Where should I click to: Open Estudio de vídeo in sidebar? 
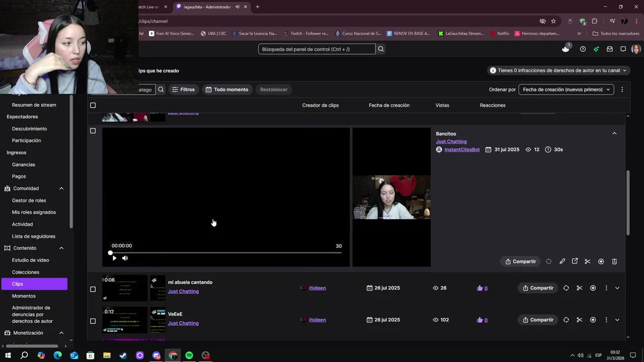[30, 260]
